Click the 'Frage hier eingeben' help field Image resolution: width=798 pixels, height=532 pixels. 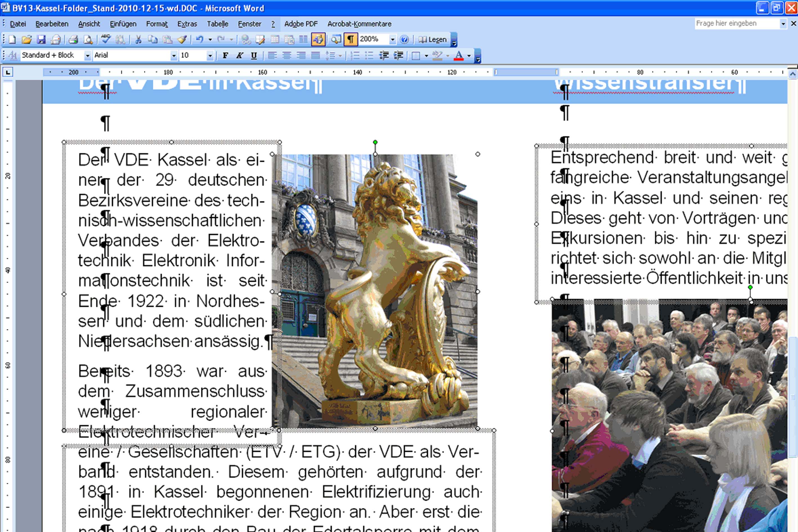(x=737, y=23)
